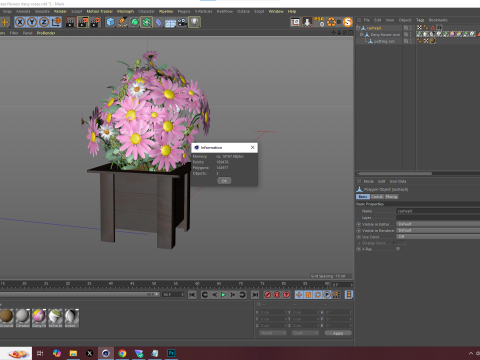Click the Display Color swatch
Screen dimensions: 480x360
[401, 243]
